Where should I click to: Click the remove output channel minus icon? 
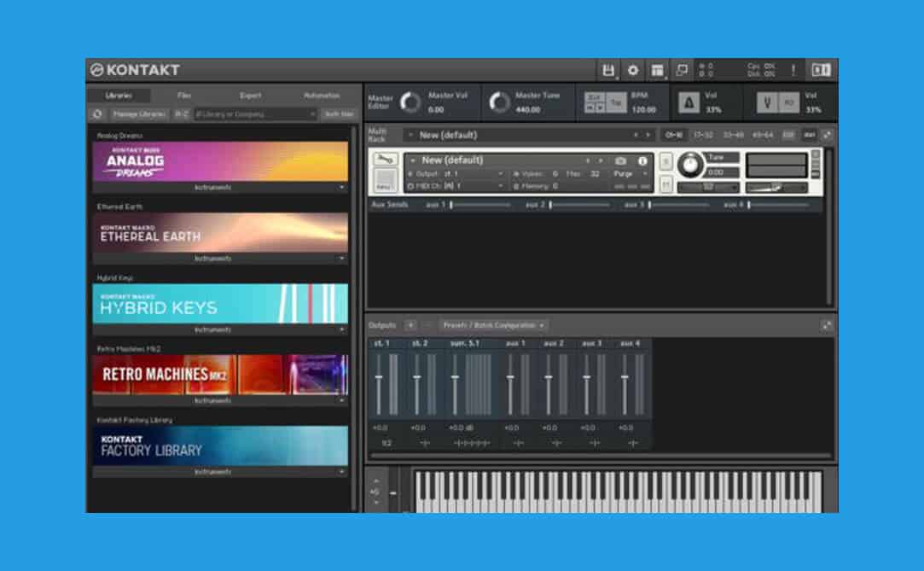click(x=428, y=325)
